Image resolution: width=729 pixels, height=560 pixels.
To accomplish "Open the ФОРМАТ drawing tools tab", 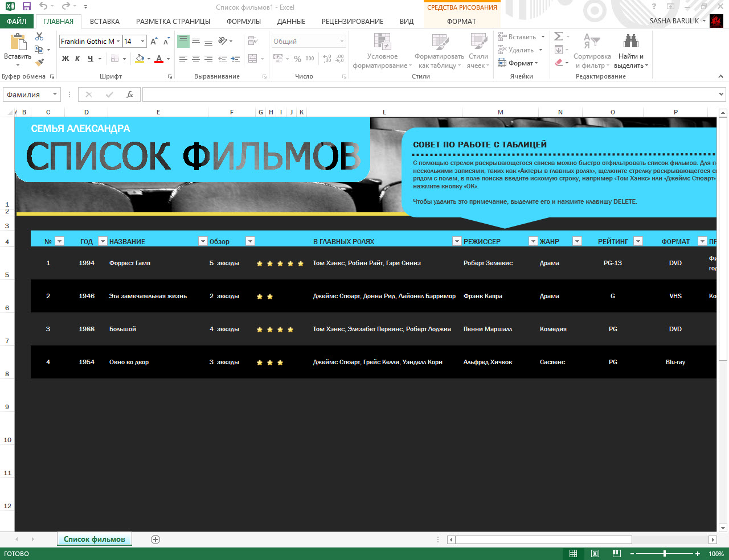I will tap(461, 22).
